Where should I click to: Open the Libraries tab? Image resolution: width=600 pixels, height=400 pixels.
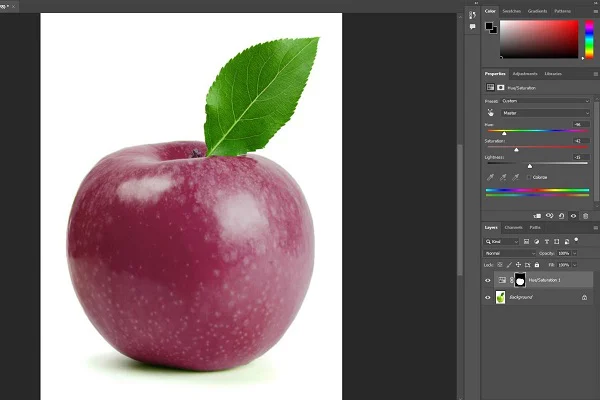pyautogui.click(x=553, y=74)
